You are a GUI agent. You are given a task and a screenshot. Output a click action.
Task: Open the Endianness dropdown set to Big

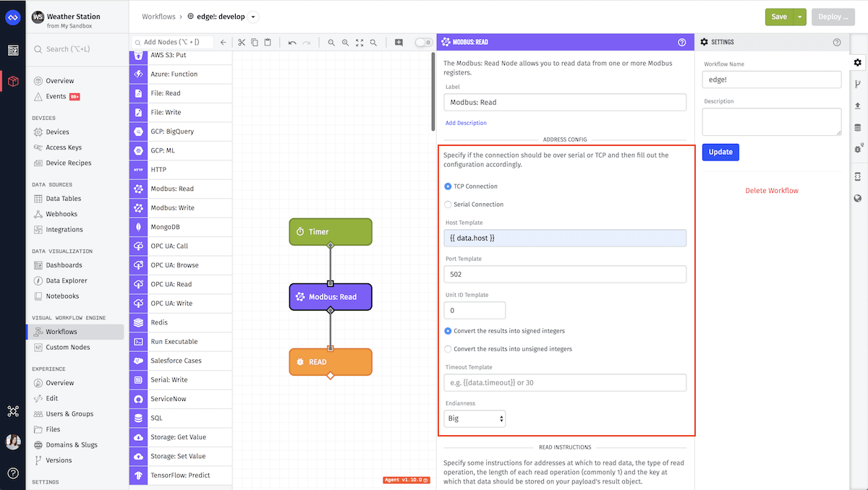[x=475, y=418]
